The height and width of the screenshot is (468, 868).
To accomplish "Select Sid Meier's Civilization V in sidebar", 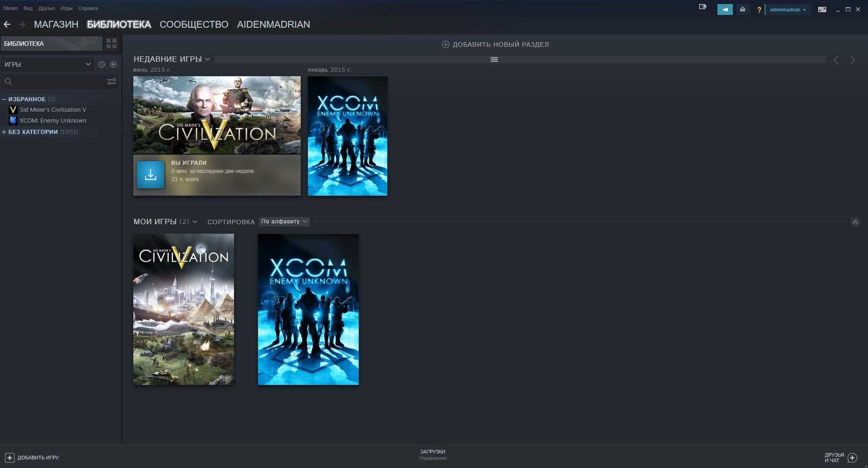I will pos(53,110).
